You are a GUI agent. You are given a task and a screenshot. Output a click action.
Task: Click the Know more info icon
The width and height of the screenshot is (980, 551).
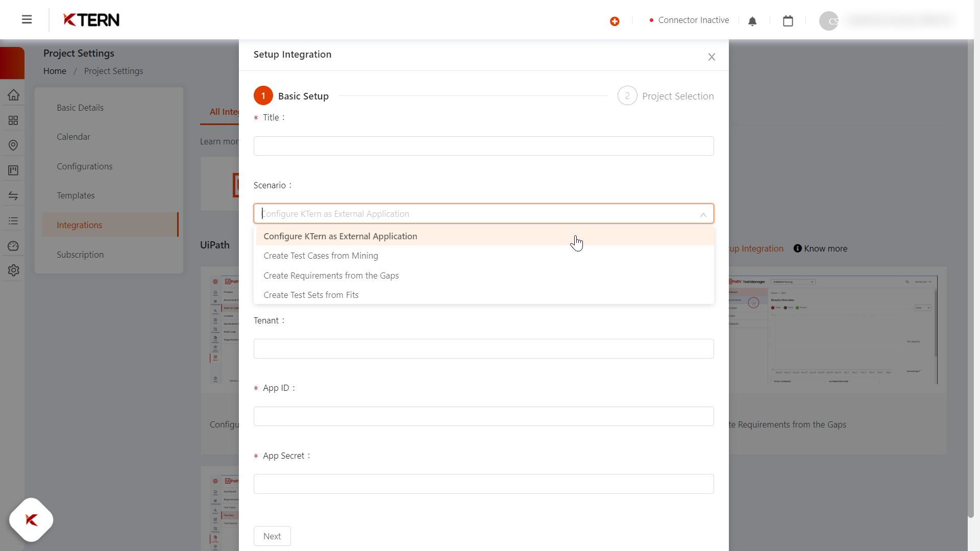click(x=797, y=248)
